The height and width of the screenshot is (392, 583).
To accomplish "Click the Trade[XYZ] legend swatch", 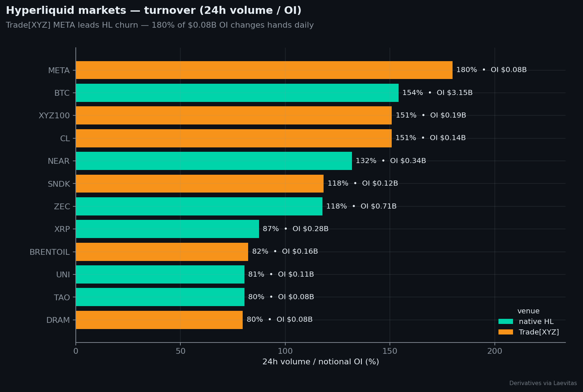I will tap(506, 332).
